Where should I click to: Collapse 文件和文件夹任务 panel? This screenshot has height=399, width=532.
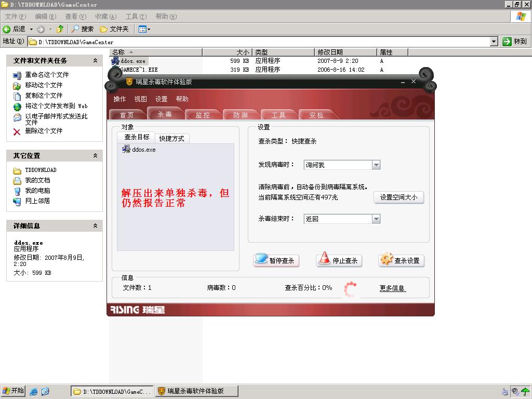tap(96, 60)
